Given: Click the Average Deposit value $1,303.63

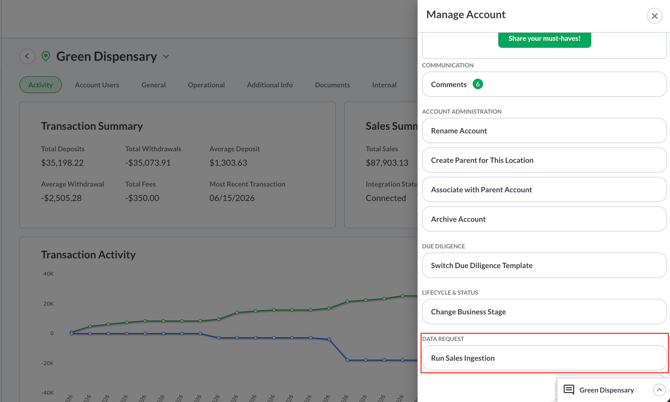Looking at the screenshot, I should point(228,163).
